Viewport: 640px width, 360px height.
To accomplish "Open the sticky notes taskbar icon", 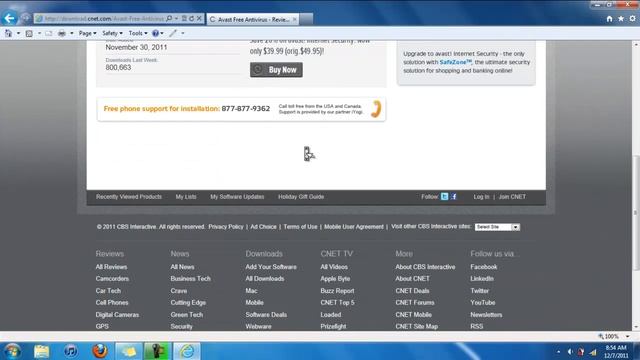I will point(128,351).
